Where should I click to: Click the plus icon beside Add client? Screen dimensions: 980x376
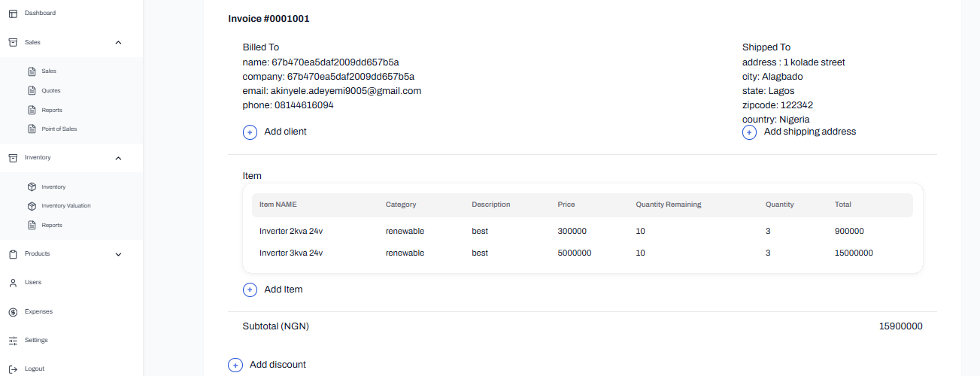click(x=250, y=132)
